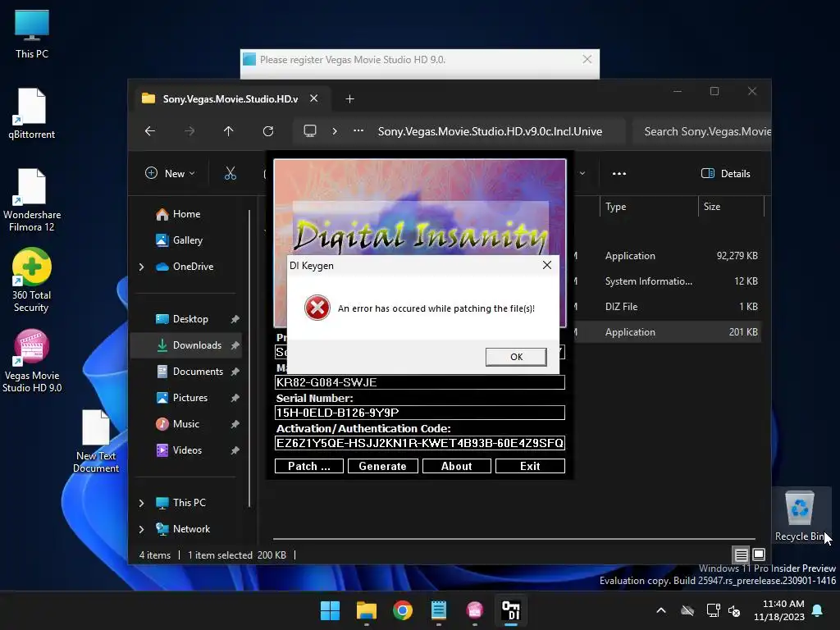Sort files by the Size column
The width and height of the screenshot is (840, 630).
pos(731,206)
